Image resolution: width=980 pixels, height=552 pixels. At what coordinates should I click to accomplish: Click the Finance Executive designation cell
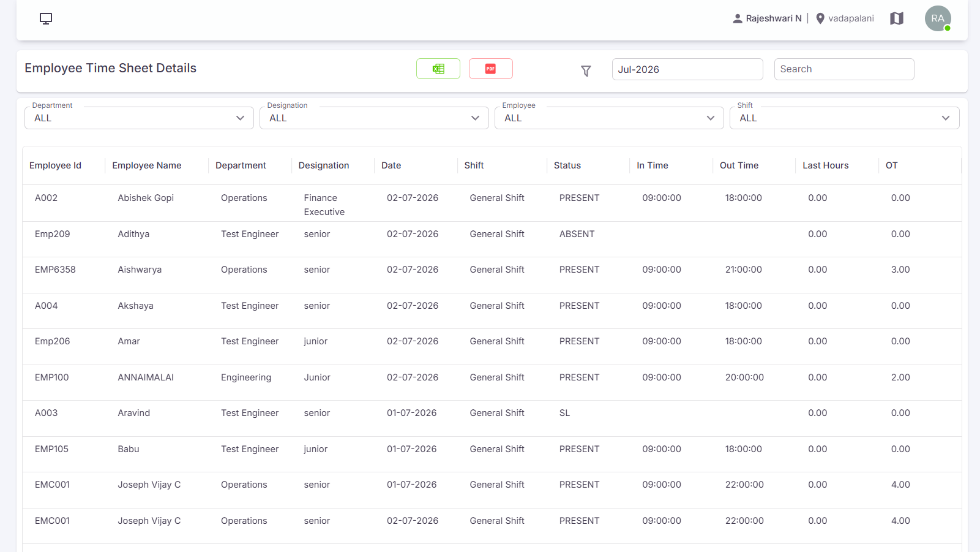pos(324,205)
